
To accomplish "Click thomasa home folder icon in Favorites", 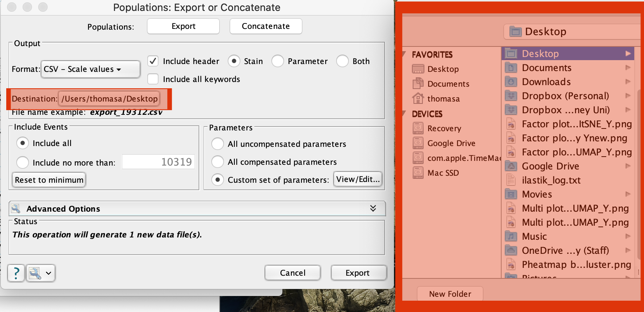I will (x=418, y=99).
